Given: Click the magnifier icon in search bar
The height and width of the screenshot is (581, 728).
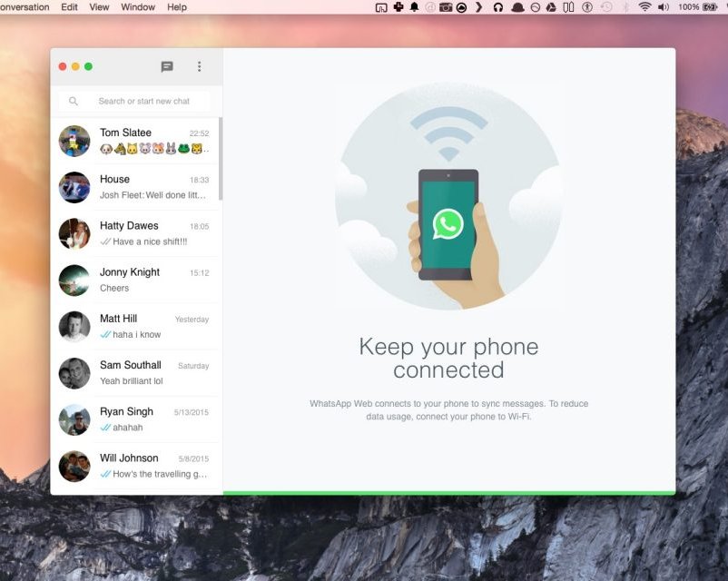Looking at the screenshot, I should (x=74, y=101).
